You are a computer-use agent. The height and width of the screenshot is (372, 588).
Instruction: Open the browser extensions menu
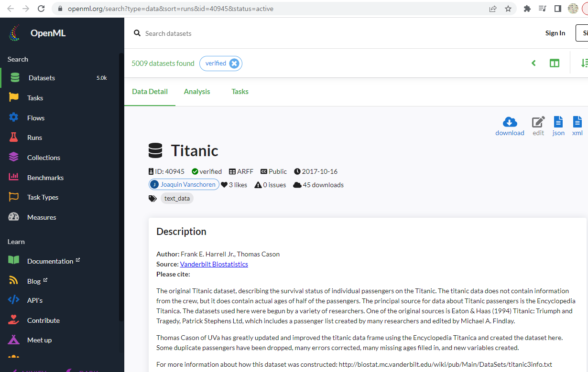pyautogui.click(x=527, y=9)
